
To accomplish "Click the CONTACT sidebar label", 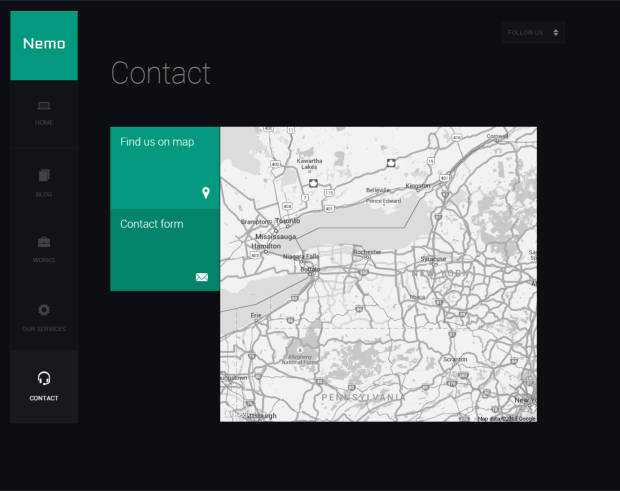I will point(44,398).
